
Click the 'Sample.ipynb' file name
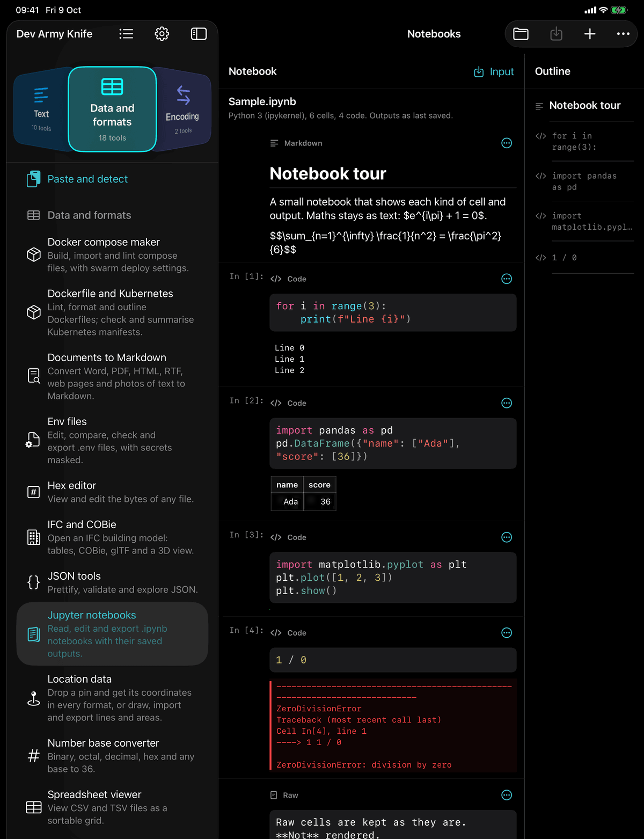tap(262, 101)
